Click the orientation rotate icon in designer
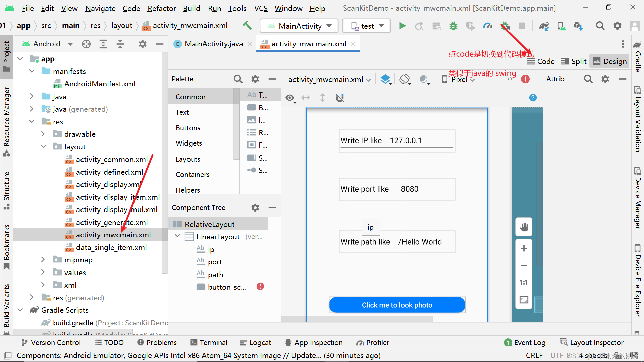This screenshot has height=362, width=644. pos(405,79)
